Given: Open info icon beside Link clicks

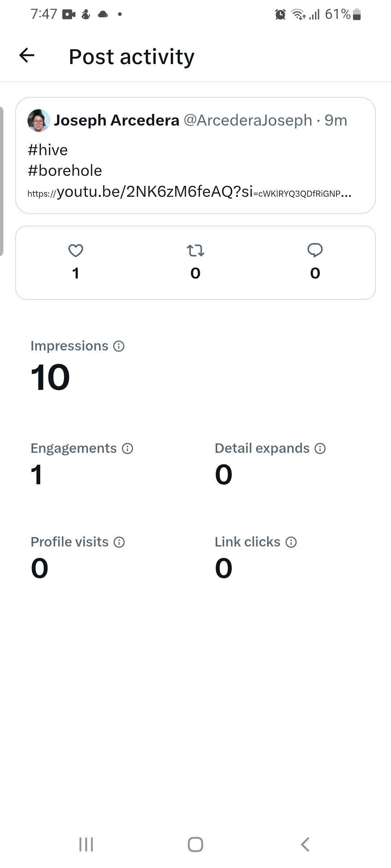Looking at the screenshot, I should click(291, 542).
